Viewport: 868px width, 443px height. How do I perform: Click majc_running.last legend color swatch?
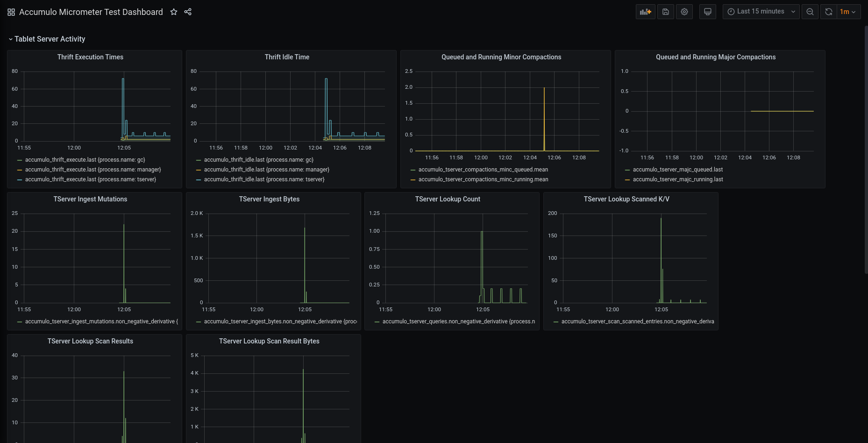627,180
